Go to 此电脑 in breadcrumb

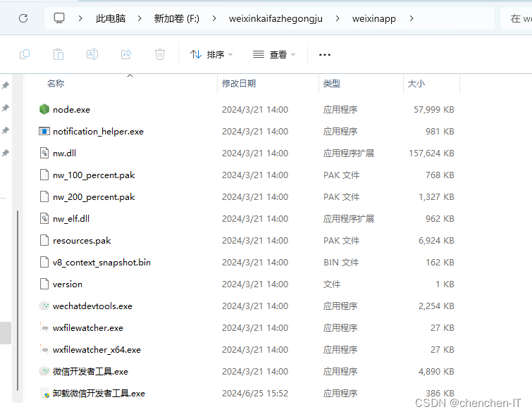[x=111, y=18]
